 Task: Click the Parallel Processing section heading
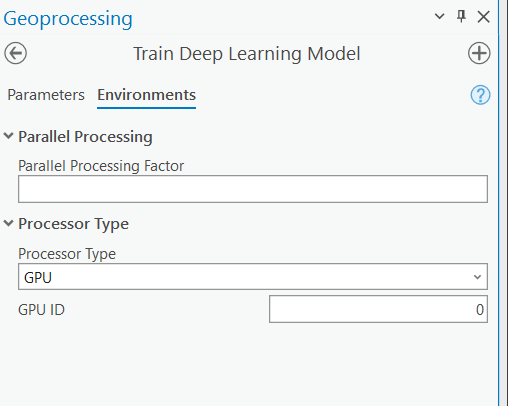tap(85, 137)
